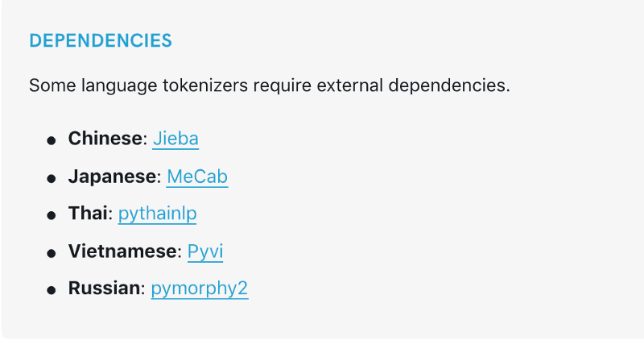Image resolution: width=644 pixels, height=345 pixels.
Task: Click the bold Thai label
Action: coord(88,214)
